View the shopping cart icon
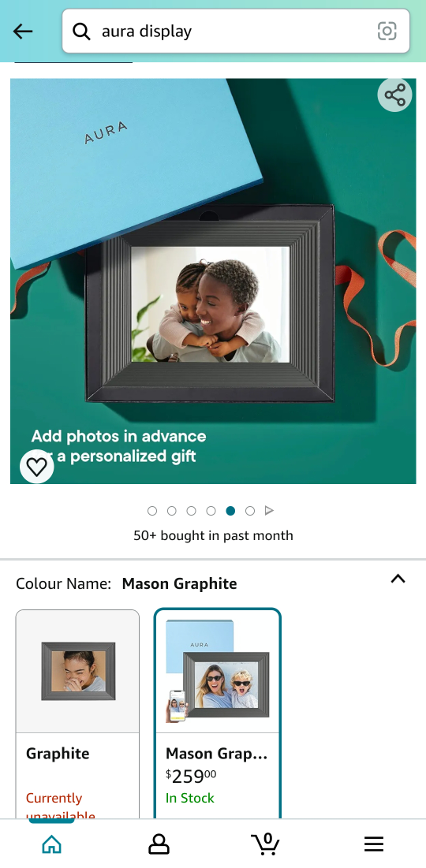 [x=265, y=844]
